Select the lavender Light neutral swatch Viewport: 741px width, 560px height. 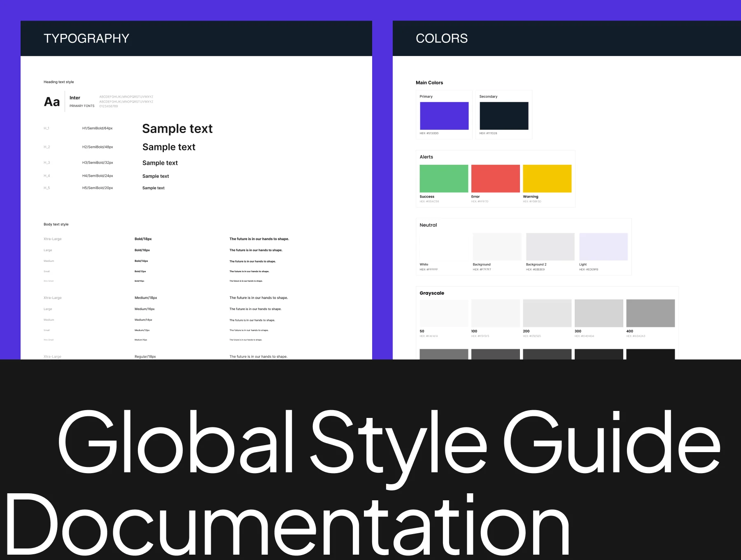[604, 247]
